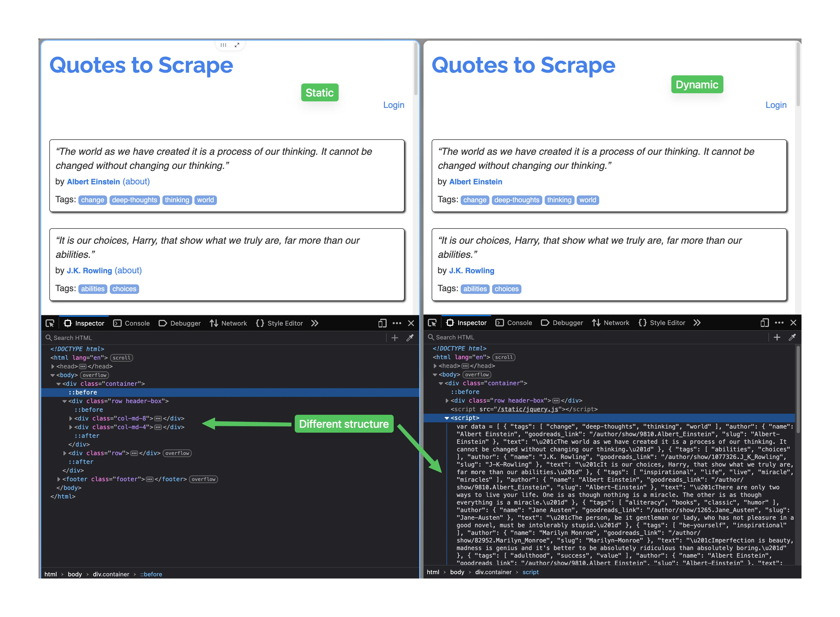The image size is (840, 617).
Task: Collapse the script node in right Inspector tree
Action: point(447,418)
